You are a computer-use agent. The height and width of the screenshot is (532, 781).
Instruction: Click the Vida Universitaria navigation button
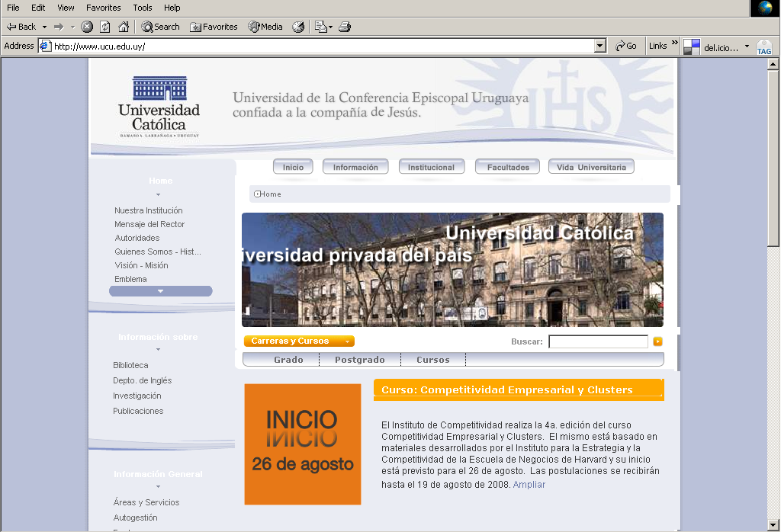591,167
